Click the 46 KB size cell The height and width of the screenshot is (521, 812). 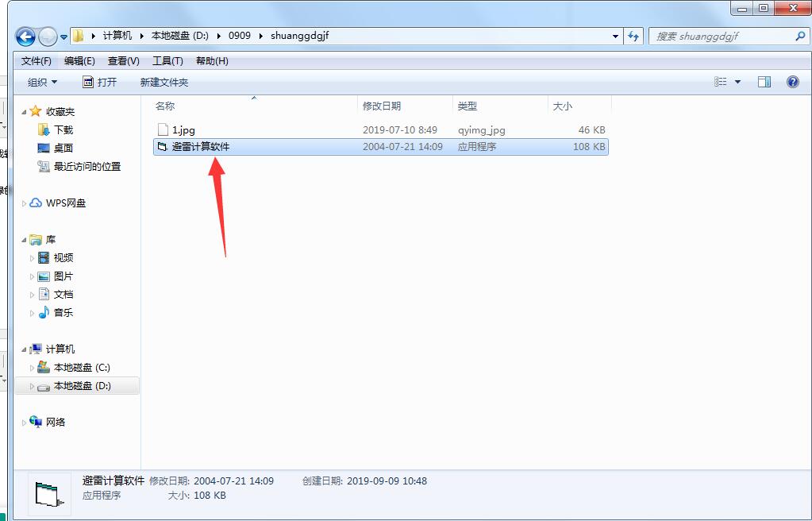click(x=592, y=129)
